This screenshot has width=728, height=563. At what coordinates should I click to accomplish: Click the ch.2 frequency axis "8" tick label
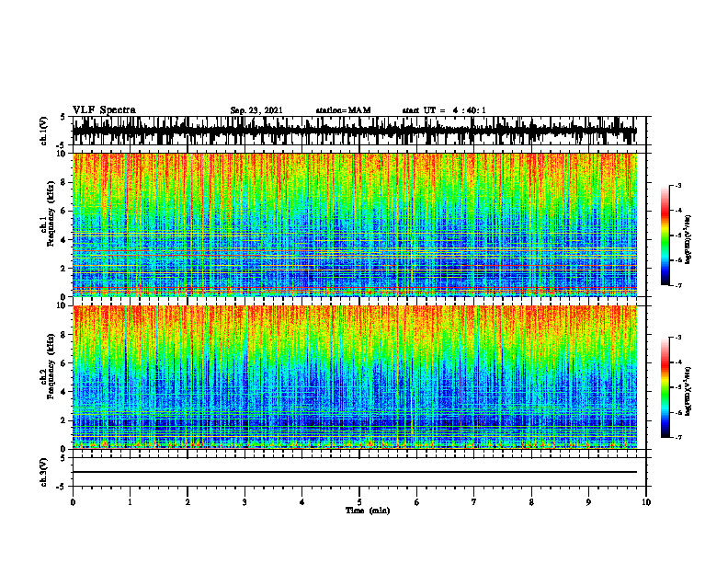(x=64, y=335)
